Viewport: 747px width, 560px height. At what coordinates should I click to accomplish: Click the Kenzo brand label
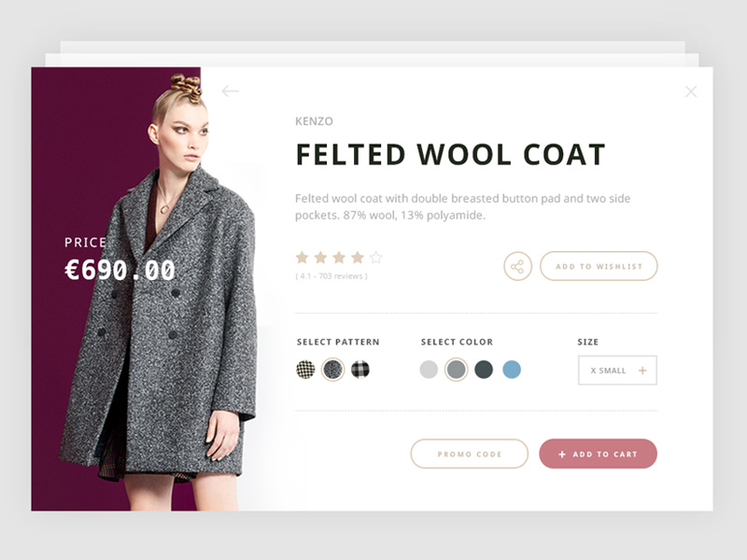(x=314, y=121)
